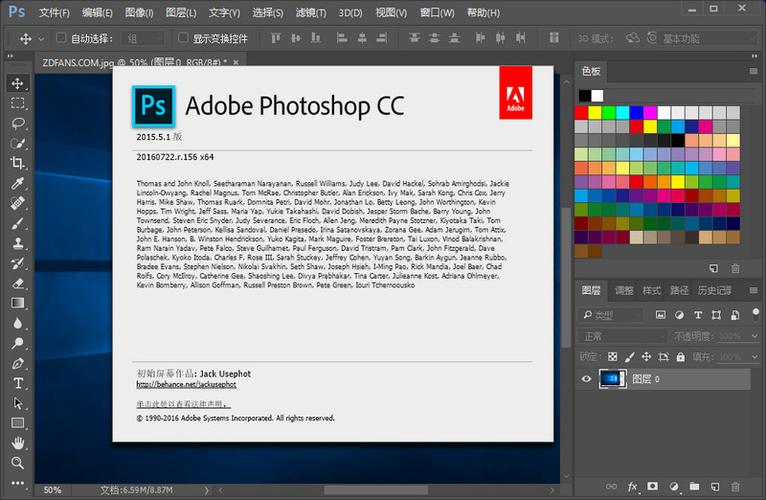Delete layer with trash icon in Layers panel
The image size is (766, 500).
coord(735,486)
